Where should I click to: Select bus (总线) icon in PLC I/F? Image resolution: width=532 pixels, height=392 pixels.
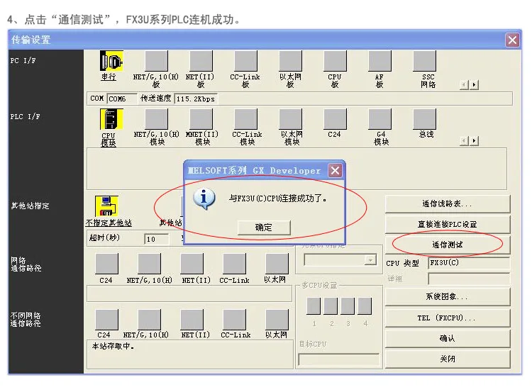[424, 119]
